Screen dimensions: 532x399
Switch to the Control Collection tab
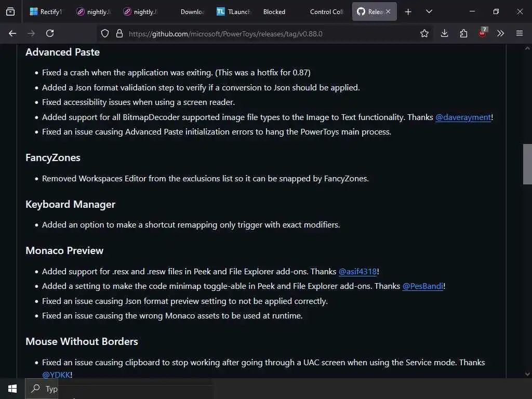(326, 11)
